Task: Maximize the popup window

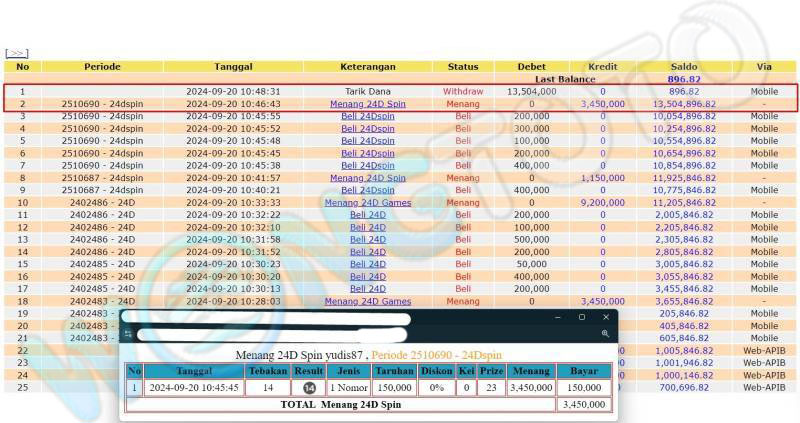Action: point(582,317)
